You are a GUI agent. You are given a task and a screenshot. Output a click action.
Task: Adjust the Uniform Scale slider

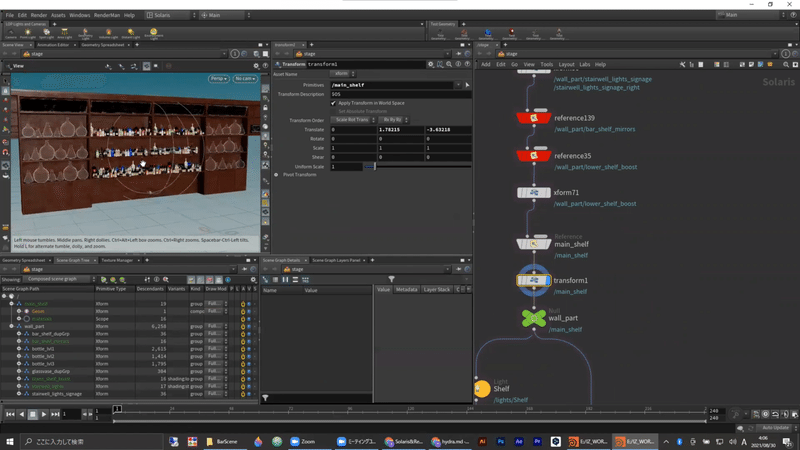point(417,167)
